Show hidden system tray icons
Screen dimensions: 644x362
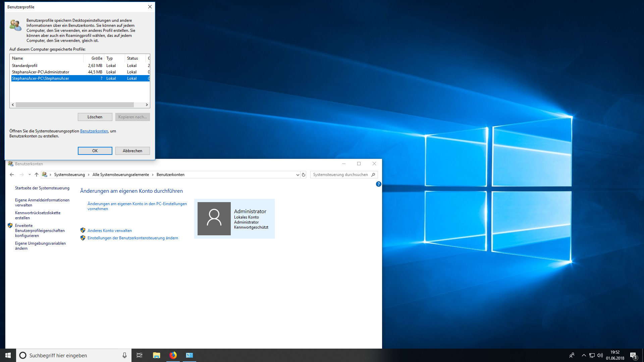coord(584,355)
